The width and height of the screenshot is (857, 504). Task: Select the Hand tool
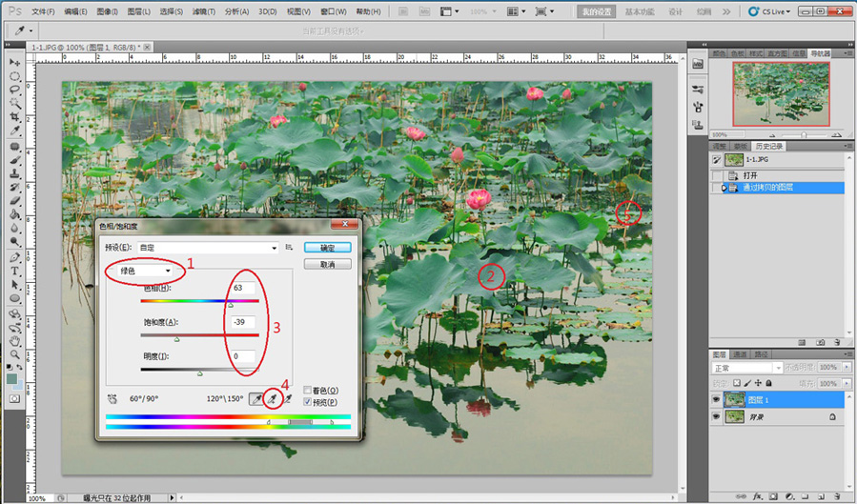click(x=14, y=341)
